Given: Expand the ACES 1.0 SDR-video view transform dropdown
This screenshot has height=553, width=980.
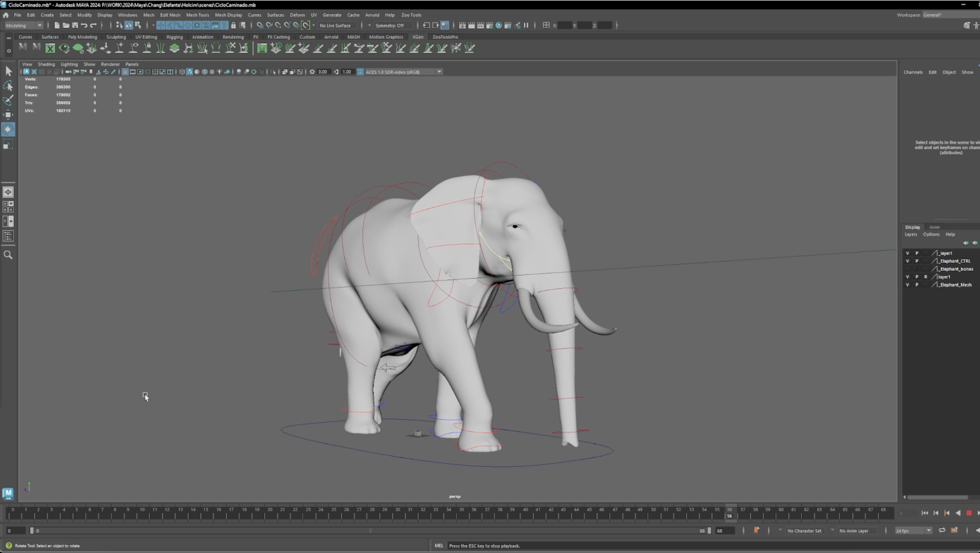Looking at the screenshot, I should (439, 72).
